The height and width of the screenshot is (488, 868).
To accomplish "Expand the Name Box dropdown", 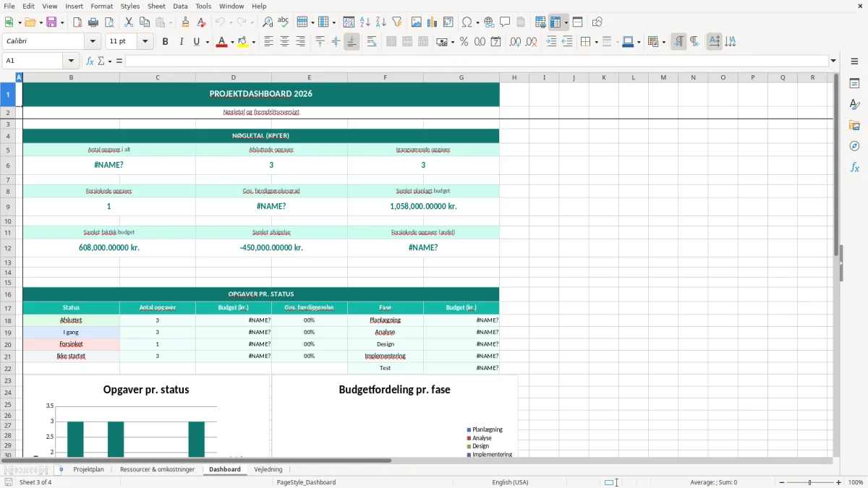I will coord(71,61).
